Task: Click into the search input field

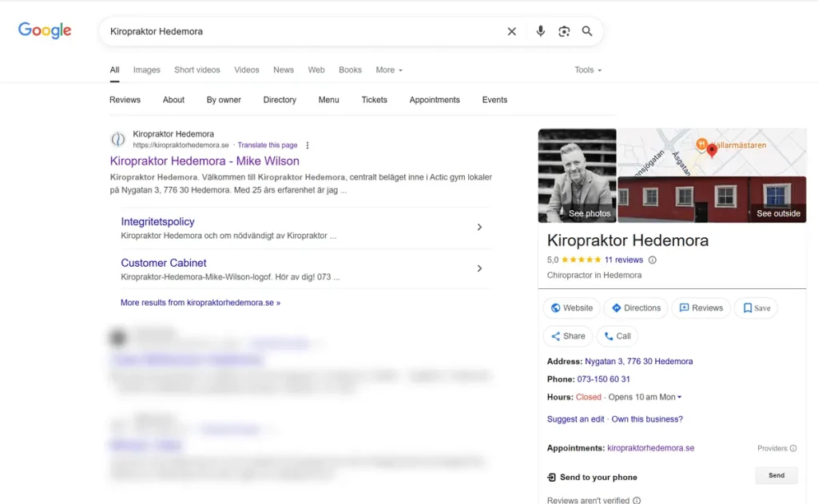Action: 304,31
